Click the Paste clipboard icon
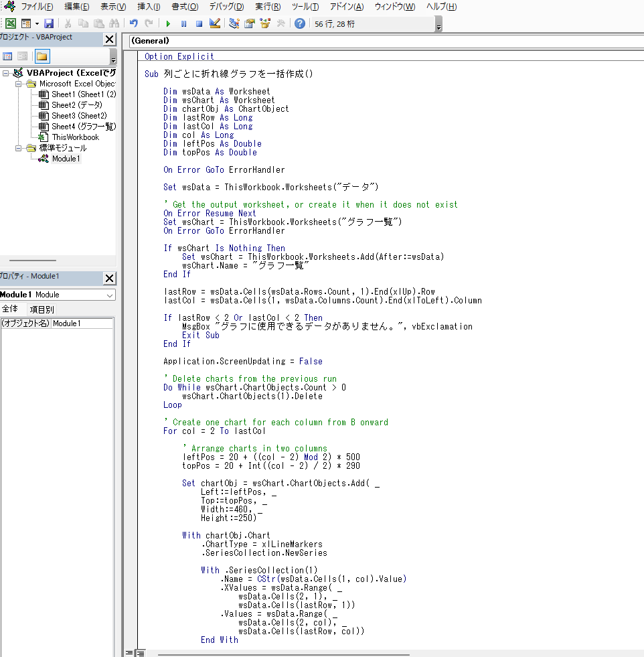The height and width of the screenshot is (657, 644). [x=99, y=23]
